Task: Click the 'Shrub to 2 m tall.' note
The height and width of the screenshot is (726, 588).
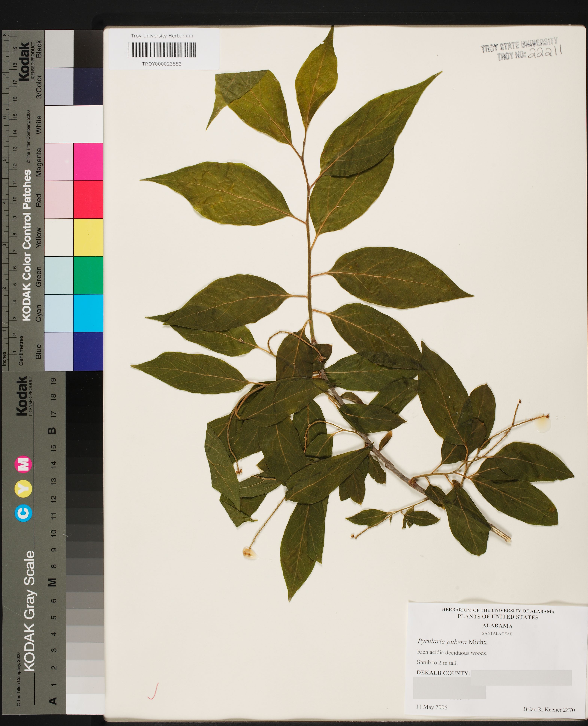Action: (x=437, y=663)
